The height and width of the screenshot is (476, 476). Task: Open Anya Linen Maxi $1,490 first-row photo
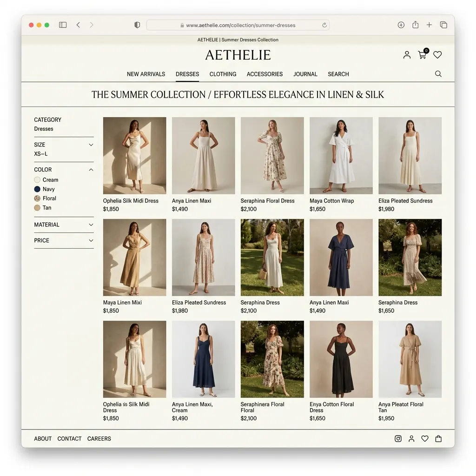point(204,155)
